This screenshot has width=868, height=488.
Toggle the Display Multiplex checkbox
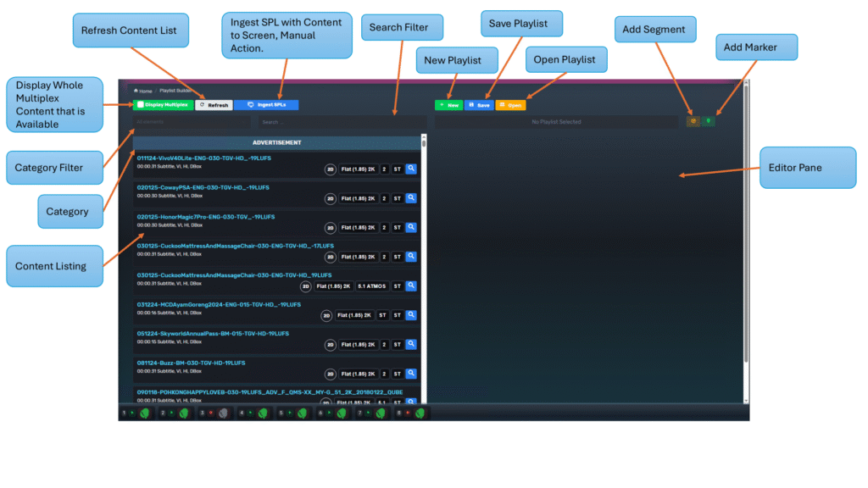click(141, 105)
